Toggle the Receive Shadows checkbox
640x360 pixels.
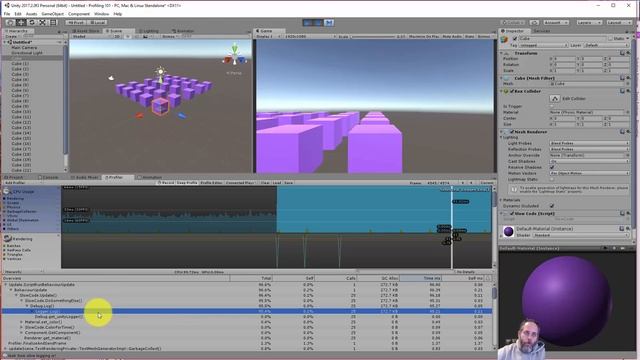click(x=552, y=167)
